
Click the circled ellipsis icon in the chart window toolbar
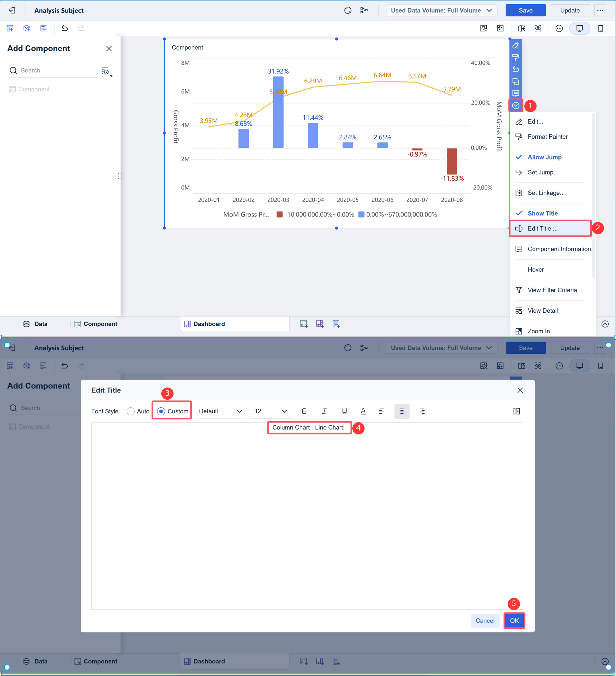coord(559,28)
